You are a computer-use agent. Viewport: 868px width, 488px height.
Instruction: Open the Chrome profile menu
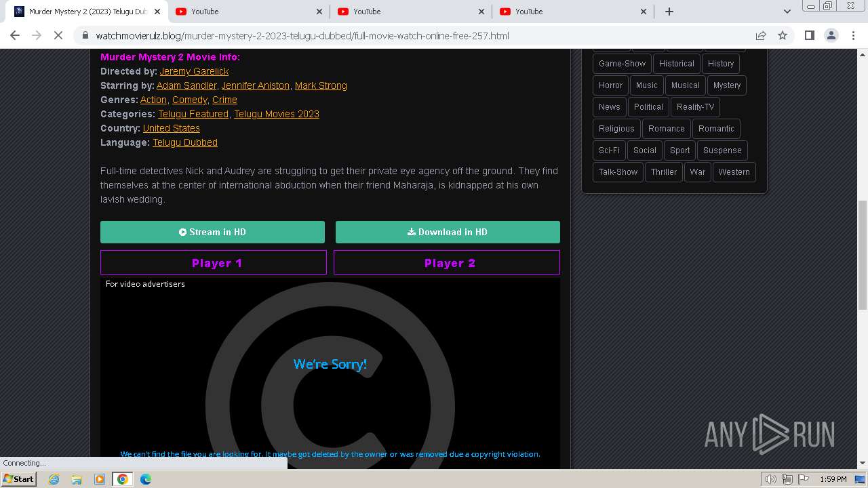click(831, 35)
